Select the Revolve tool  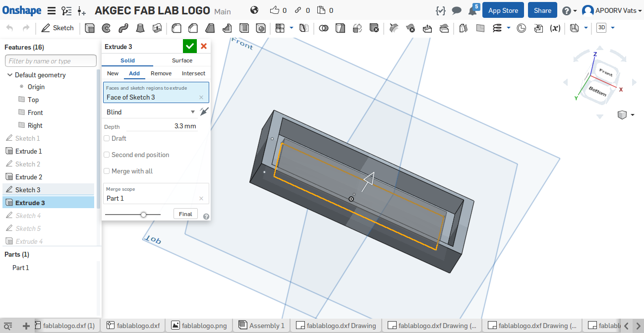point(107,28)
